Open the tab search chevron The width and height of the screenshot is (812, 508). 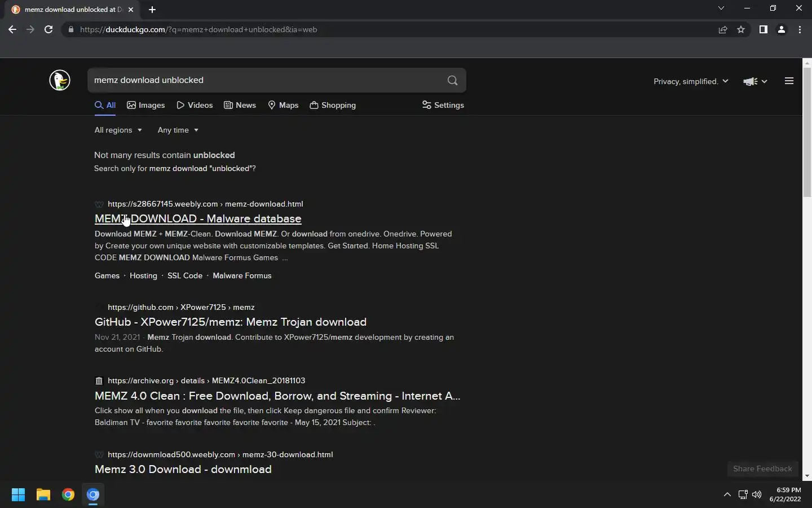(721, 8)
